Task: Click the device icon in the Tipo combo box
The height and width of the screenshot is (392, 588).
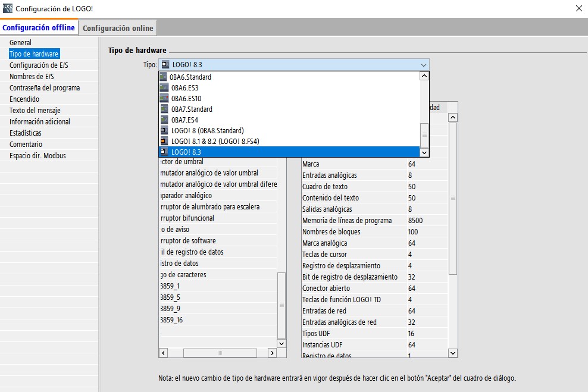Action: coord(165,64)
